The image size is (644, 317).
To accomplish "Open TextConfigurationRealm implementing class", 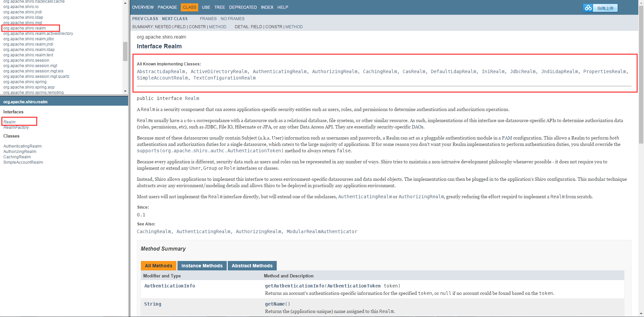I will [x=224, y=78].
